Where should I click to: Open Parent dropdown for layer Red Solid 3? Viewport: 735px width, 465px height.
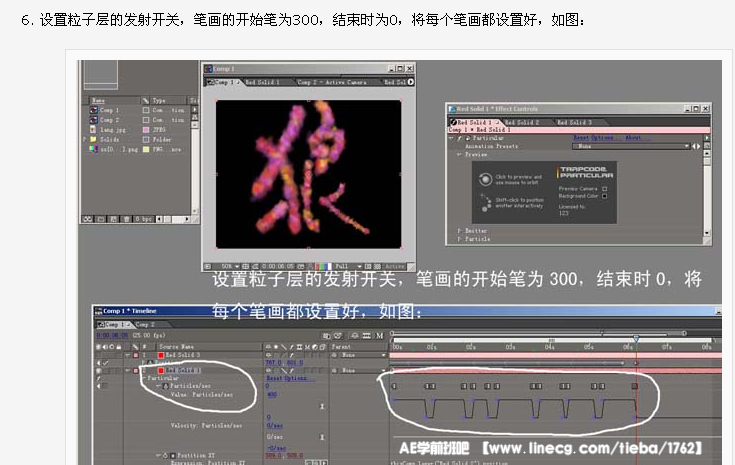click(363, 355)
